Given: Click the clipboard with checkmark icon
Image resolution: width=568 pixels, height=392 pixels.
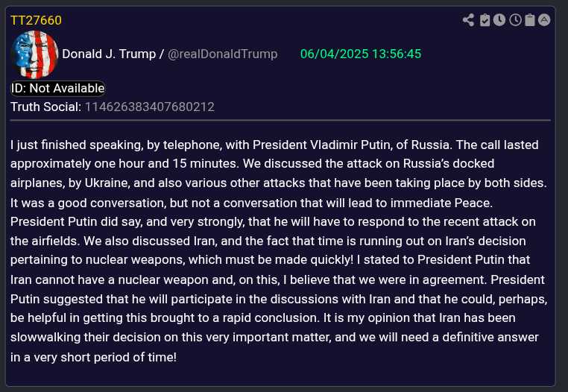Looking at the screenshot, I should tap(485, 20).
